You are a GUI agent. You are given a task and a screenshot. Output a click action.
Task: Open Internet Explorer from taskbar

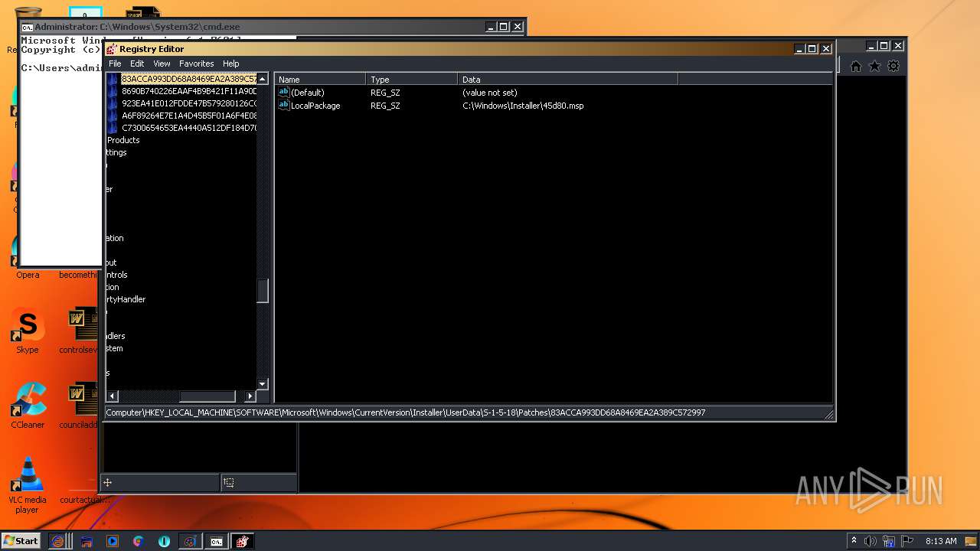coord(57,541)
